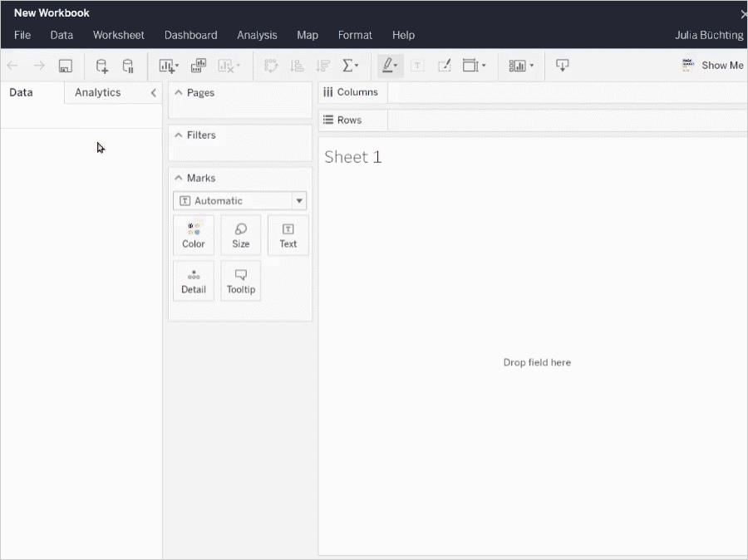
Task: Click the Text mark card
Action: pyautogui.click(x=288, y=233)
